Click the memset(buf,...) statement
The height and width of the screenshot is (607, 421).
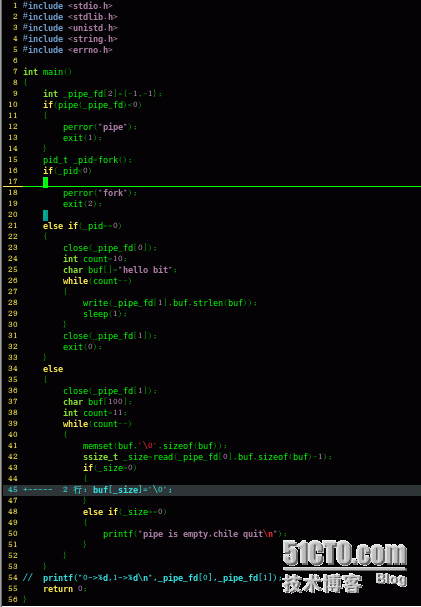[155, 446]
